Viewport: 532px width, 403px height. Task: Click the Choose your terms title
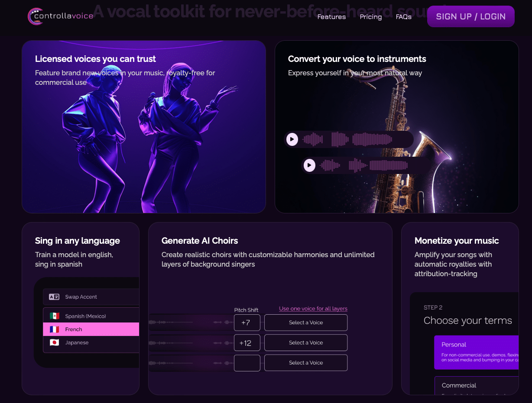468,321
